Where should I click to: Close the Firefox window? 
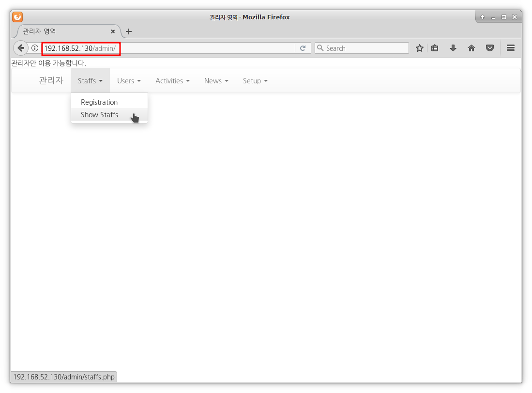pyautogui.click(x=515, y=17)
